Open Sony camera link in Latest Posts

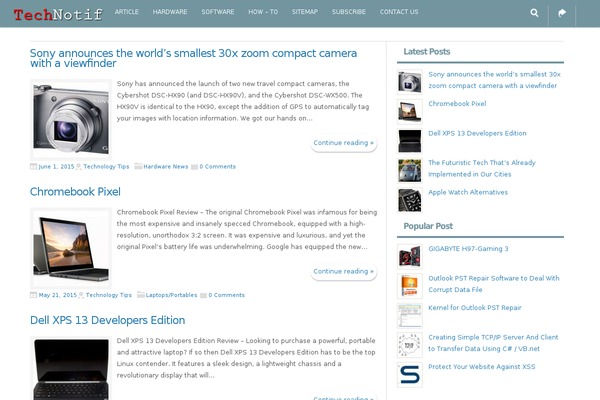click(494, 80)
